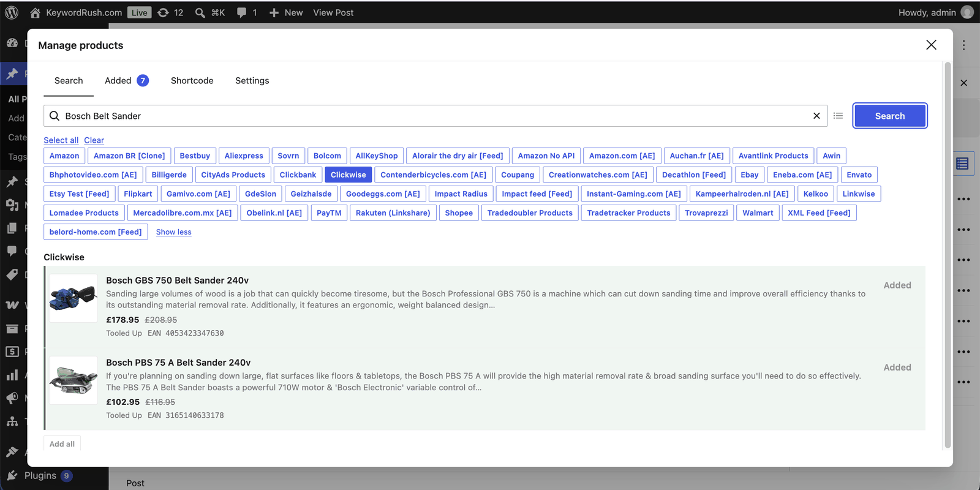Toggle the Aliexpress module filter
Screen dimensions: 980x490
coord(244,156)
